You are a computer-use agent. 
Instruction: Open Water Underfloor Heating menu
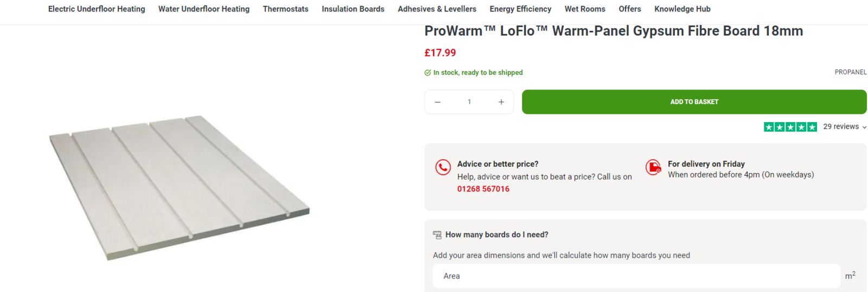coord(204,9)
